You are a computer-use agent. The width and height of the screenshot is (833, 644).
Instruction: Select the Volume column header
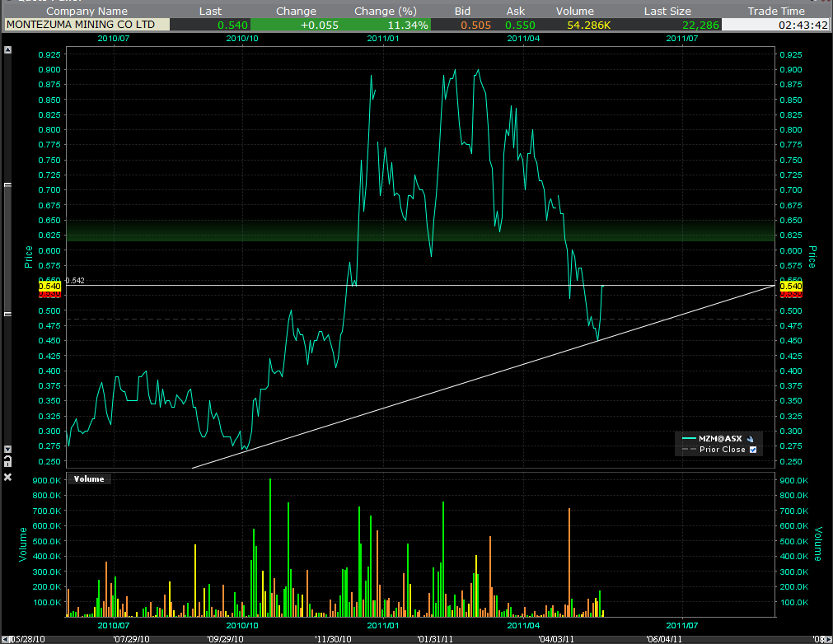573,12
